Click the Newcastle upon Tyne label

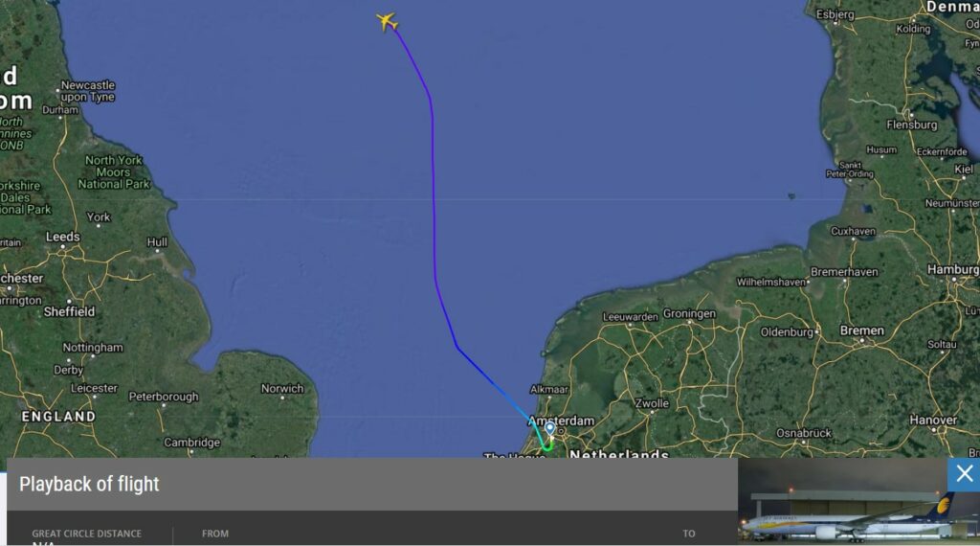(87, 91)
